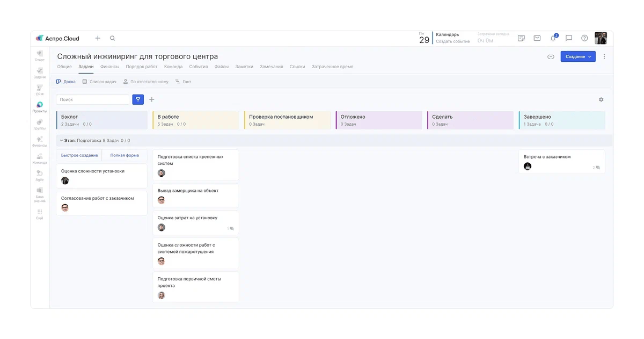The height and width of the screenshot is (339, 644).
Task: Copy project link with chain icon
Action: pos(551,56)
